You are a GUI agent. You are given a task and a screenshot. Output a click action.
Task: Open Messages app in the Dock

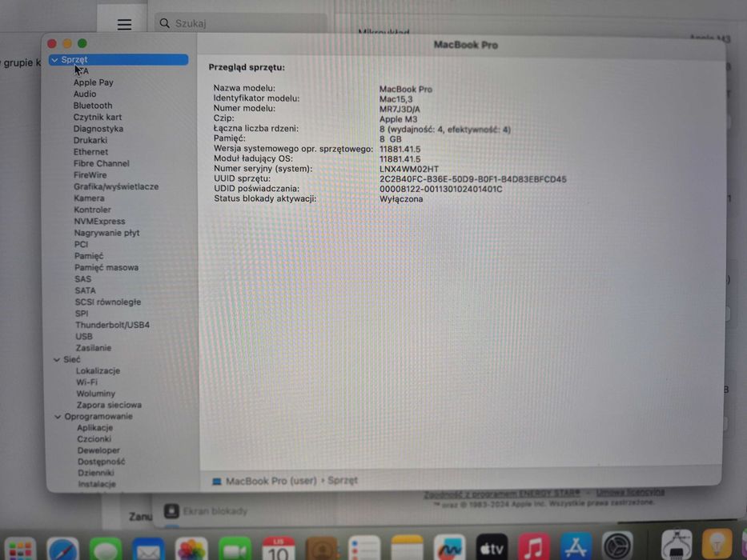tap(106, 550)
